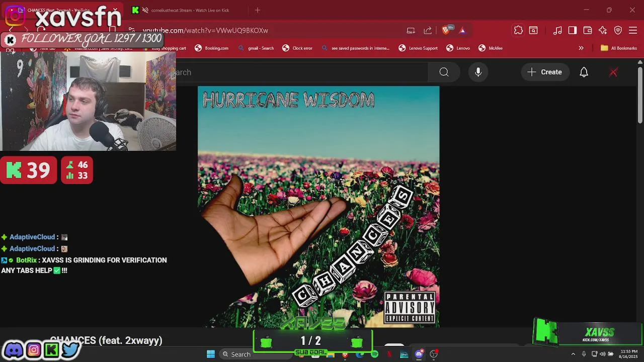
Task: Open the Extensions puzzle icon
Action: pos(518,31)
